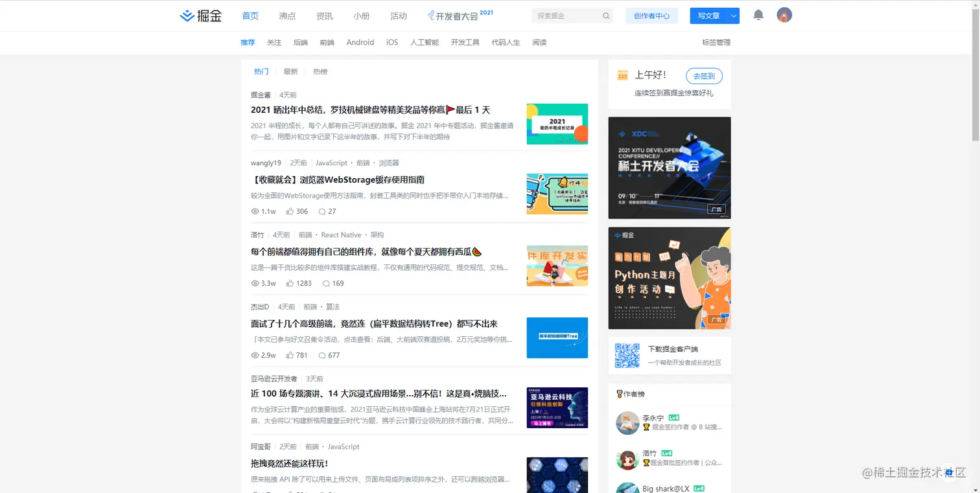Image resolution: width=980 pixels, height=493 pixels.
Task: Open the 首页 nav tab
Action: pos(250,16)
